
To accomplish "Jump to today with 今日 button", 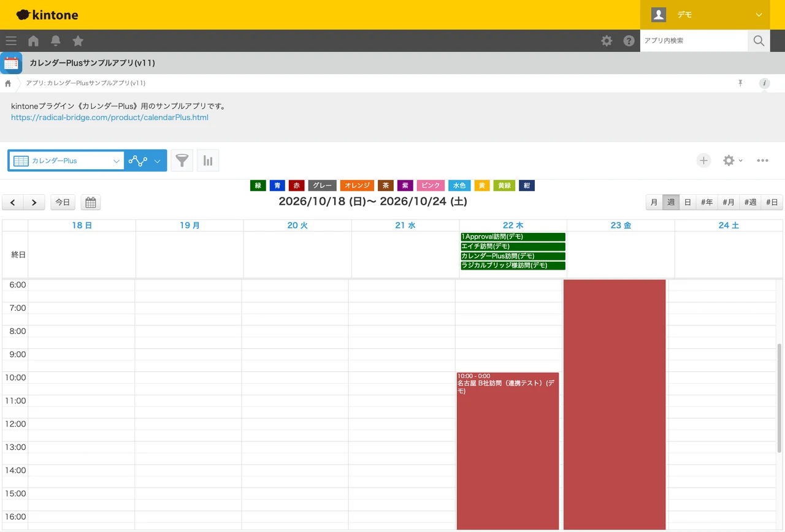I will 63,202.
